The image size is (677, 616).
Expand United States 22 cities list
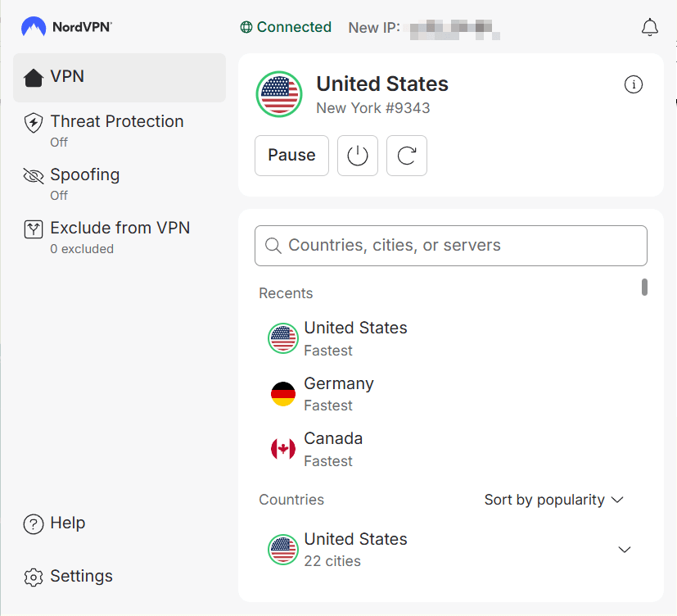[x=625, y=550]
